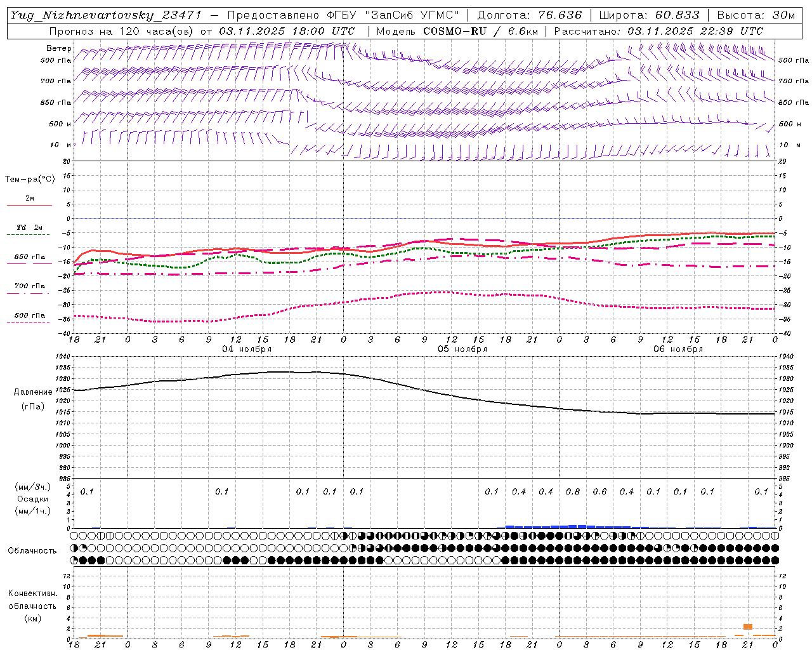Click the 0.6 precipitation amount value

599,491
